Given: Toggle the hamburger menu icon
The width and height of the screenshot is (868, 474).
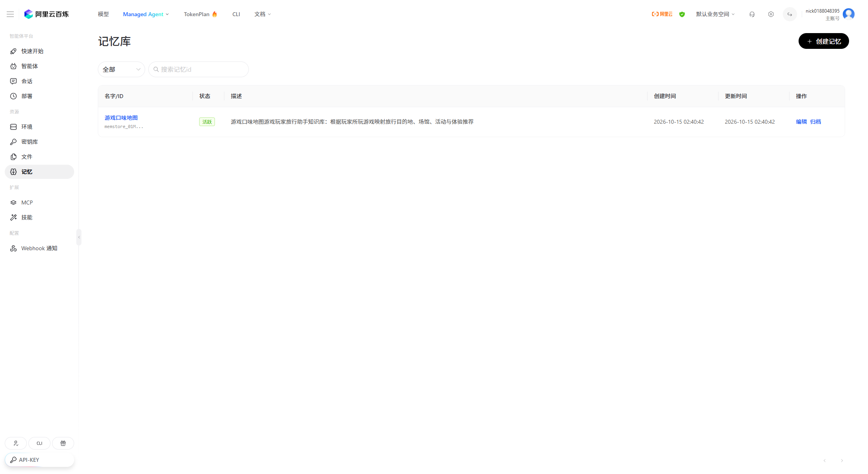Looking at the screenshot, I should tap(10, 14).
